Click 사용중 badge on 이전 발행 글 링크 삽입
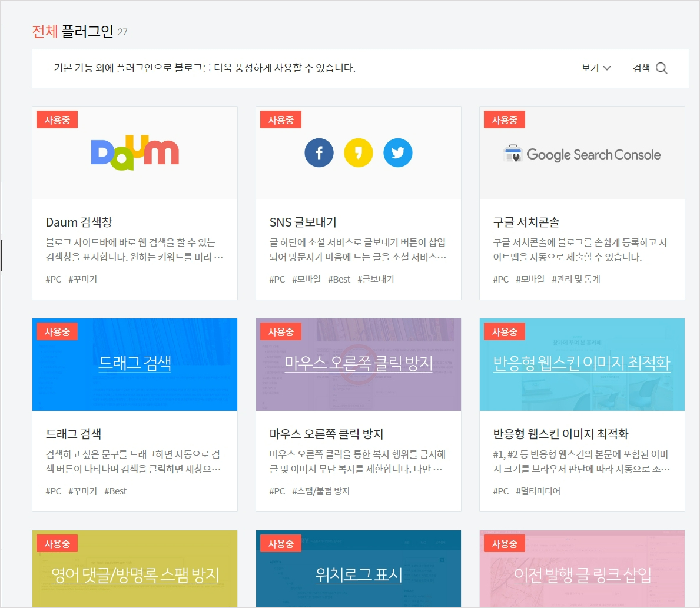The height and width of the screenshot is (608, 700). [x=505, y=544]
